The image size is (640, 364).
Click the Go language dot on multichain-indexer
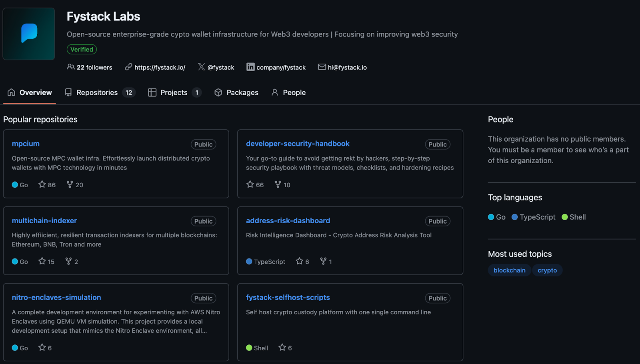pos(14,261)
